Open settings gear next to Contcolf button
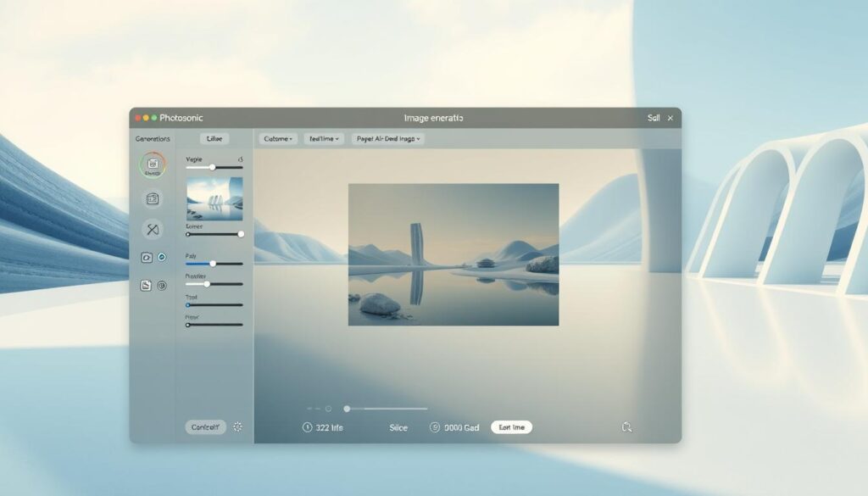The height and width of the screenshot is (496, 868). point(237,427)
